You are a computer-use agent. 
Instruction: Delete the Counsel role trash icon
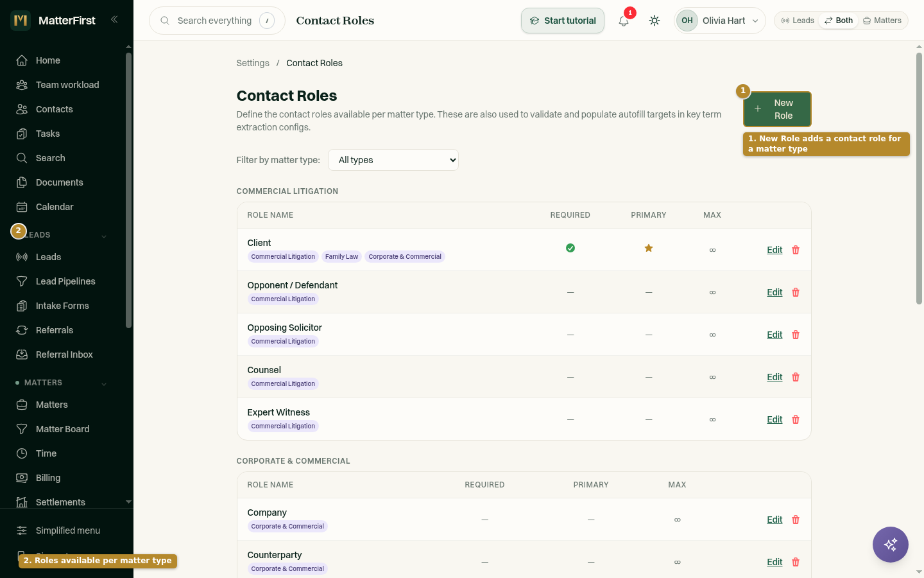[x=796, y=377]
